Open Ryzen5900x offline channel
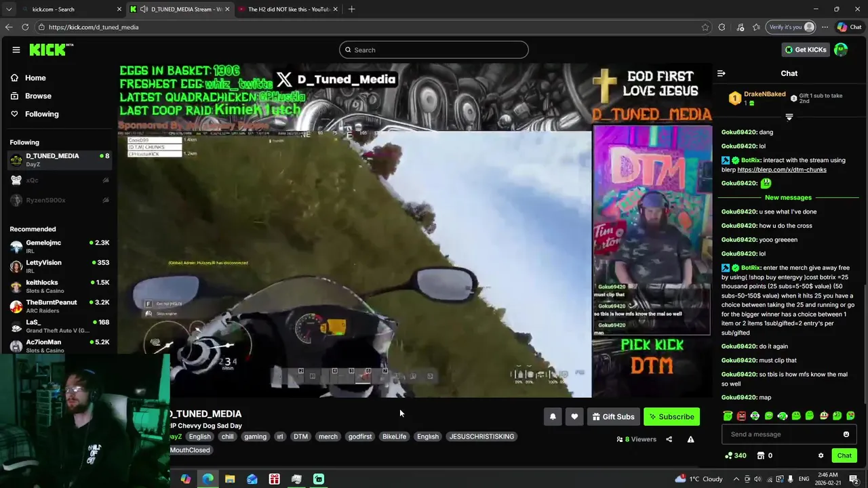This screenshot has width=868, height=488. pyautogui.click(x=60, y=200)
